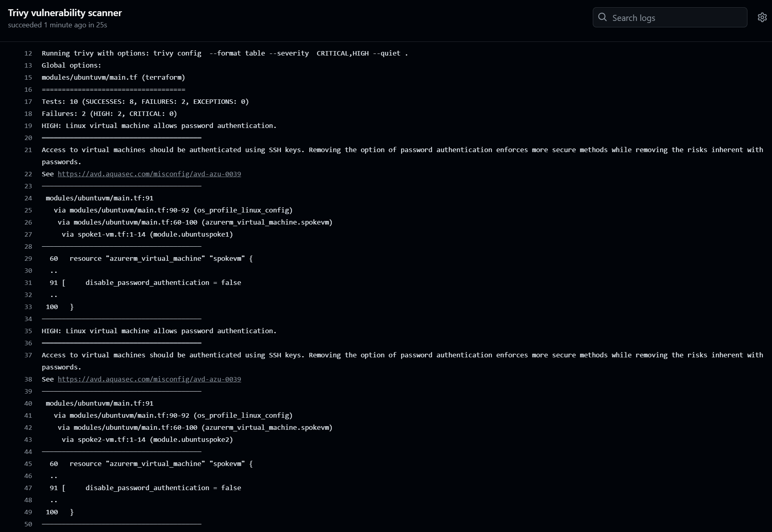Select log line number 15
The image size is (772, 532).
click(x=28, y=77)
